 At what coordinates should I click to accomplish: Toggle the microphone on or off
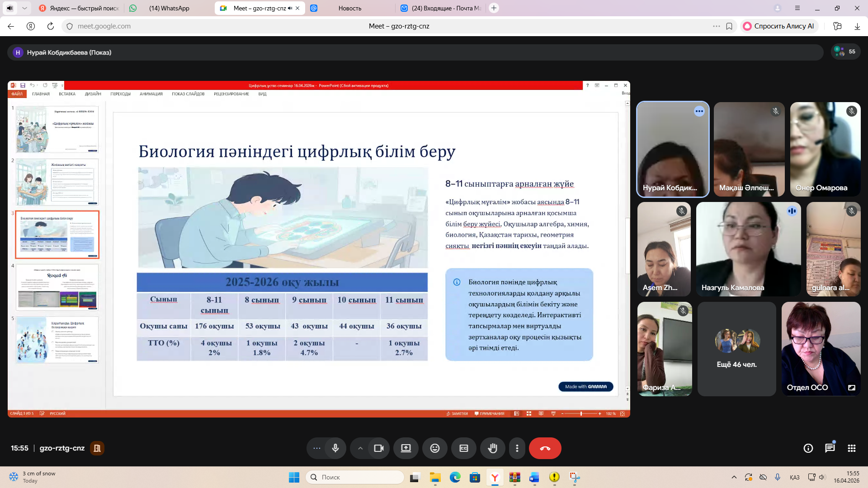pos(335,448)
